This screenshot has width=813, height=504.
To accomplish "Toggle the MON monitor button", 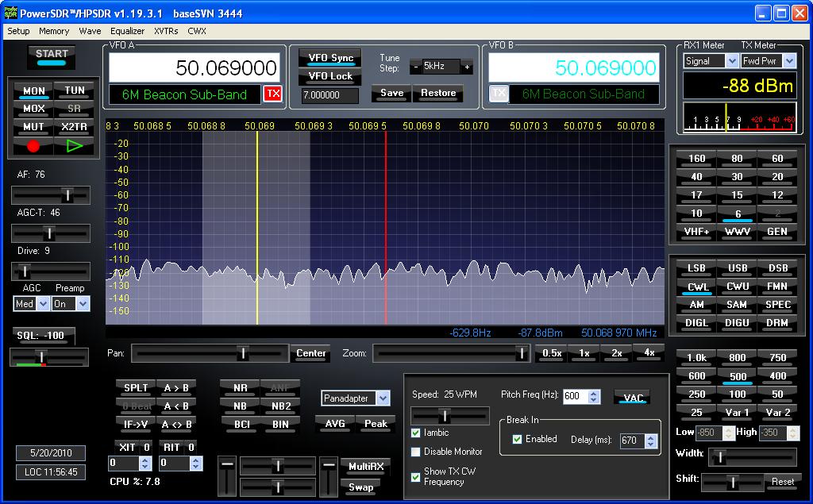I will (x=33, y=90).
